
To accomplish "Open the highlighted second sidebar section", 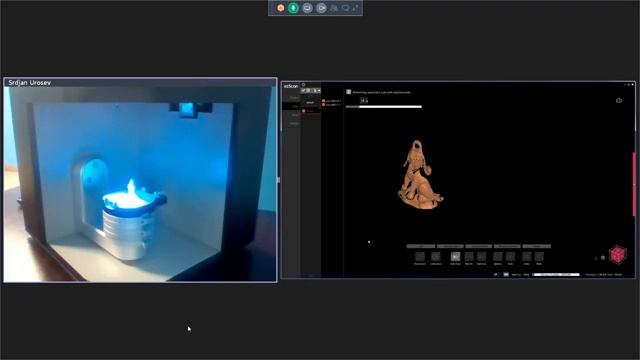I will (292, 106).
